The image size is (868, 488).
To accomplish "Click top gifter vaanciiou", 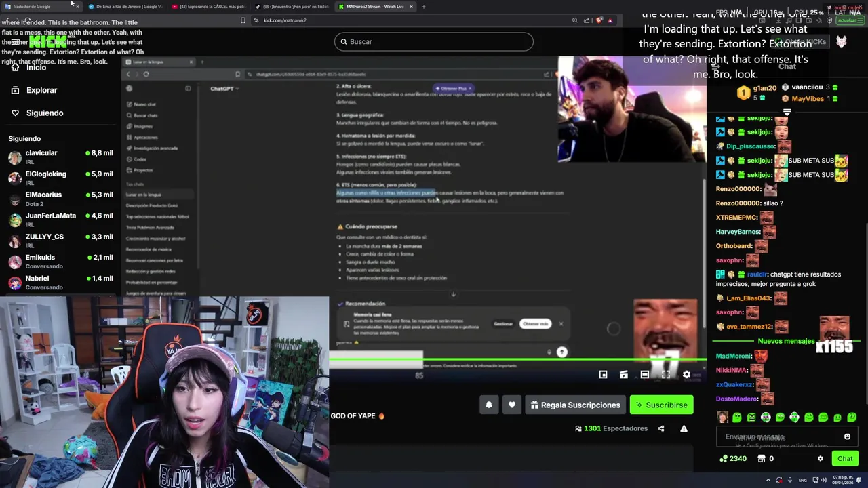I will point(807,87).
